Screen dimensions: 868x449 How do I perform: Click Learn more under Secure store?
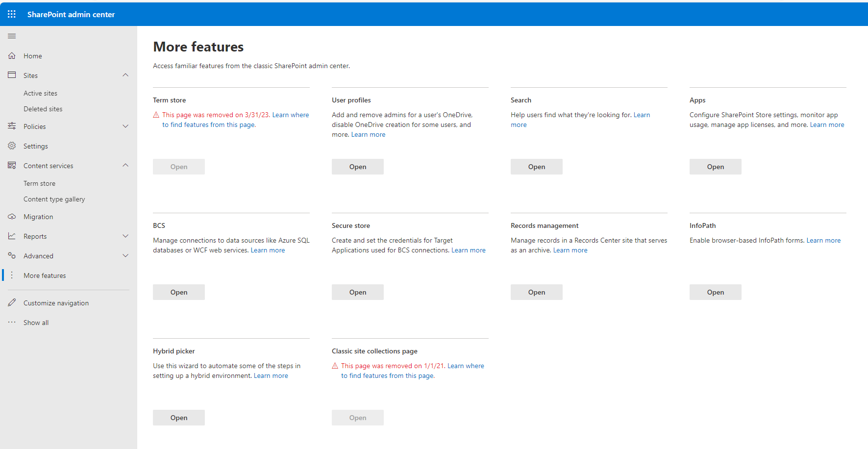click(x=468, y=250)
